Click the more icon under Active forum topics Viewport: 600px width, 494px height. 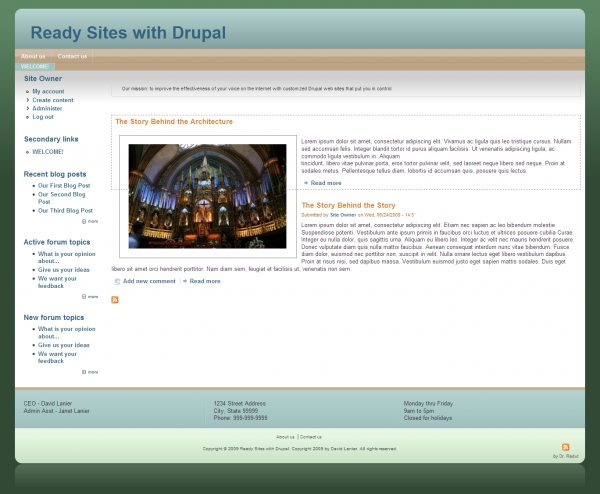(x=84, y=296)
